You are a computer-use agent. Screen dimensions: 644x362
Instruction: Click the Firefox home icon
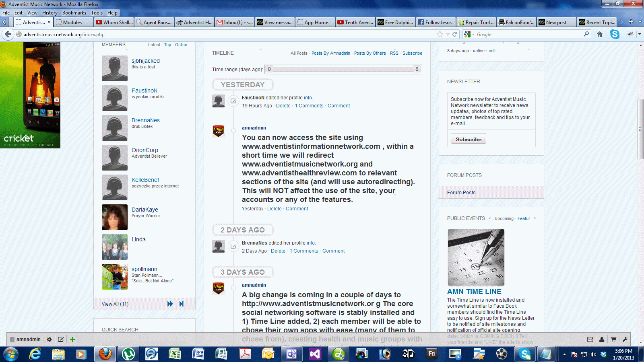(600, 35)
